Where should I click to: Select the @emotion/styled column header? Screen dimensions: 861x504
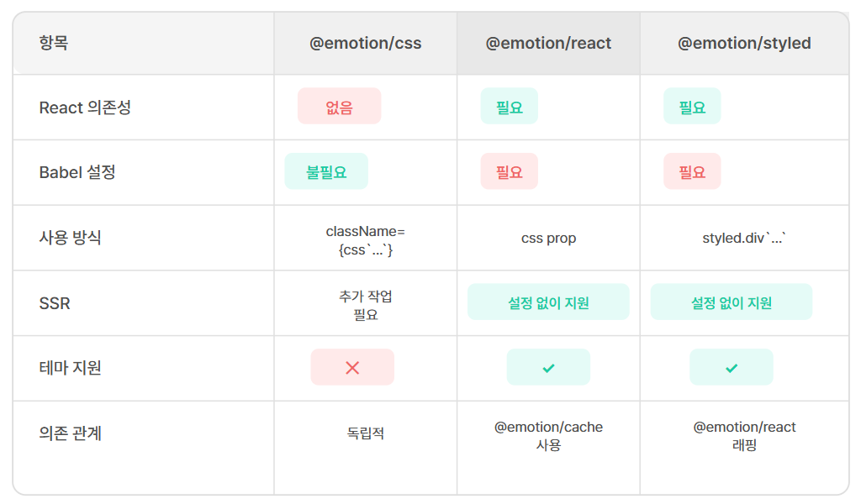pos(744,44)
